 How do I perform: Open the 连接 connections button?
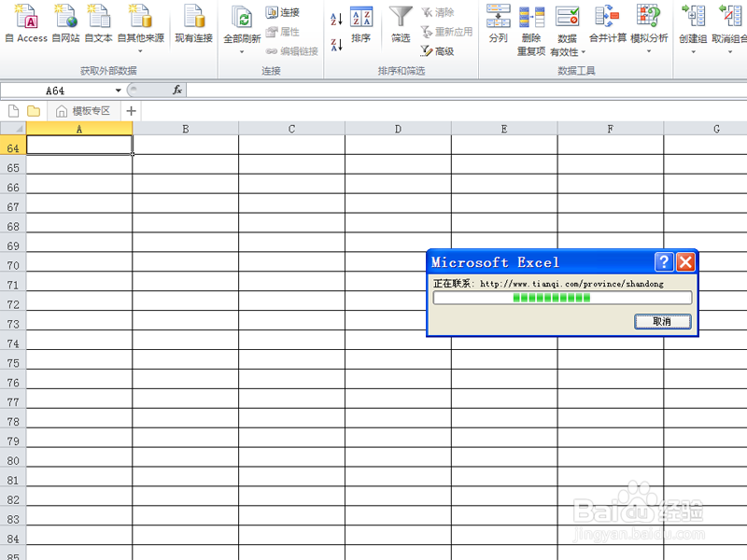283,12
